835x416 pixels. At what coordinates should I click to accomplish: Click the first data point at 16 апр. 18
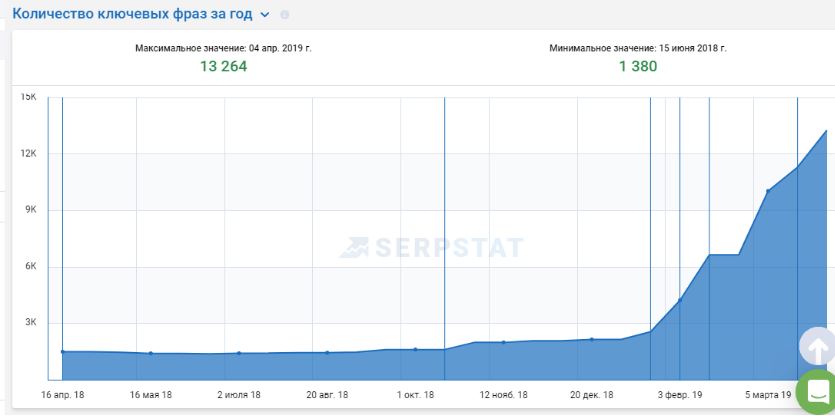pos(62,352)
